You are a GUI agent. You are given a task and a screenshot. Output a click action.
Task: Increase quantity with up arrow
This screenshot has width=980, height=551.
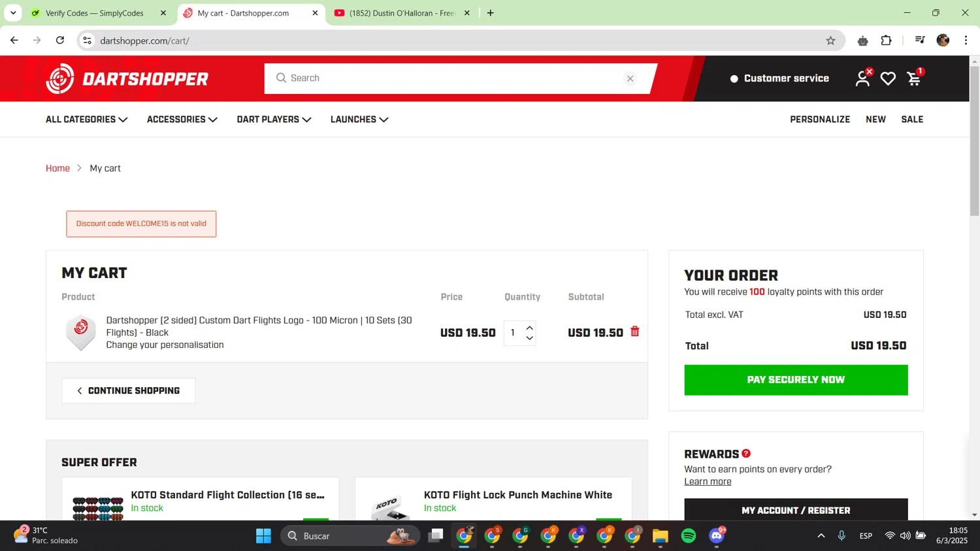pyautogui.click(x=529, y=328)
